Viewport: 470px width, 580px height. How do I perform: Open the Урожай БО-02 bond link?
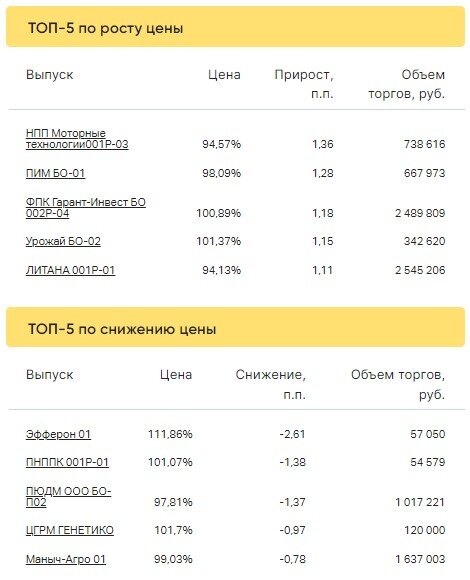point(63,242)
